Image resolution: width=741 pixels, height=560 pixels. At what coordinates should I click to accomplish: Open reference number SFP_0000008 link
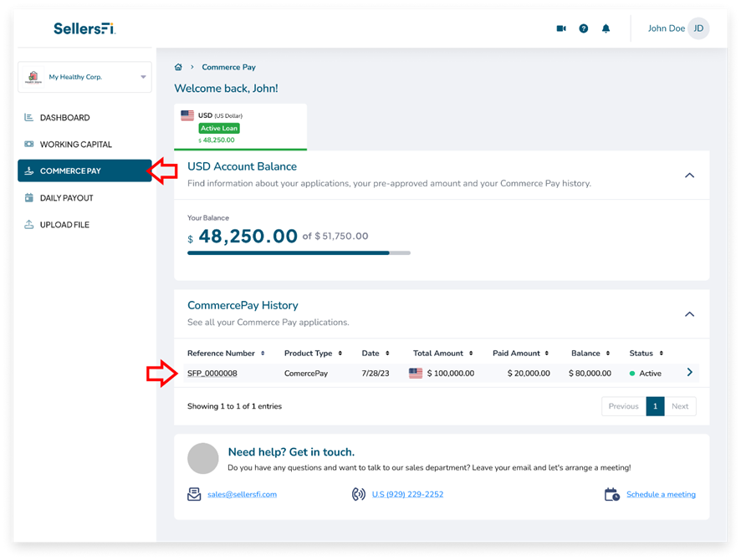(x=212, y=374)
